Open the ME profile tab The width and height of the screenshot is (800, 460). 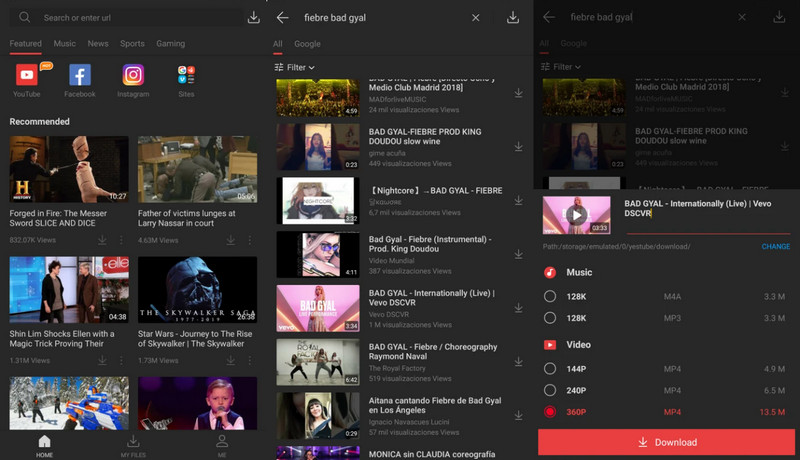point(222,446)
